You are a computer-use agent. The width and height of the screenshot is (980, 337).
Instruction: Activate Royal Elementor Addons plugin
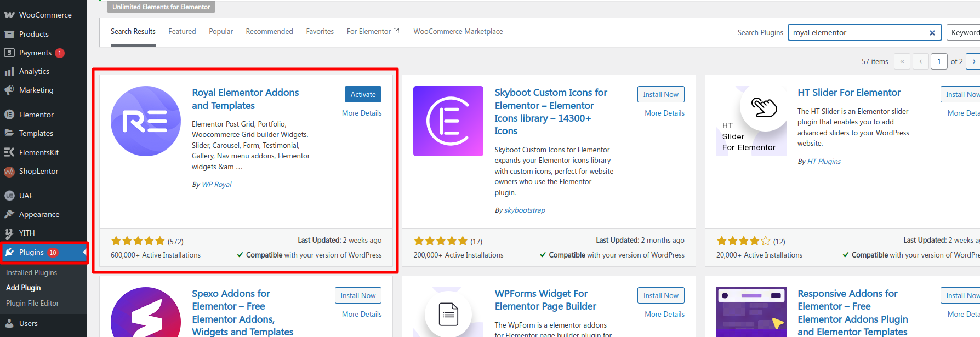[363, 94]
